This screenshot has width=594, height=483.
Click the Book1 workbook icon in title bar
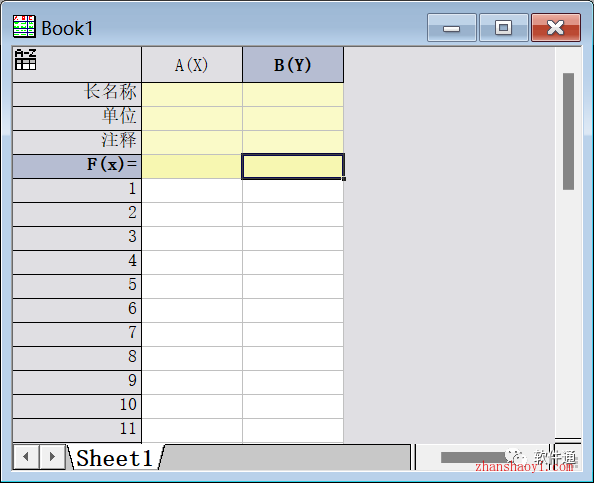click(24, 27)
